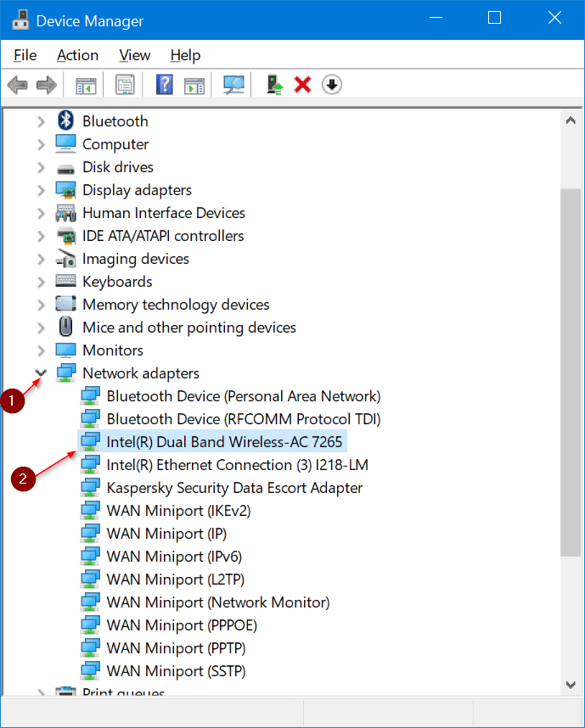585x728 pixels.
Task: Click Show/Hide Action Pane toolbar icon
Action: click(194, 86)
